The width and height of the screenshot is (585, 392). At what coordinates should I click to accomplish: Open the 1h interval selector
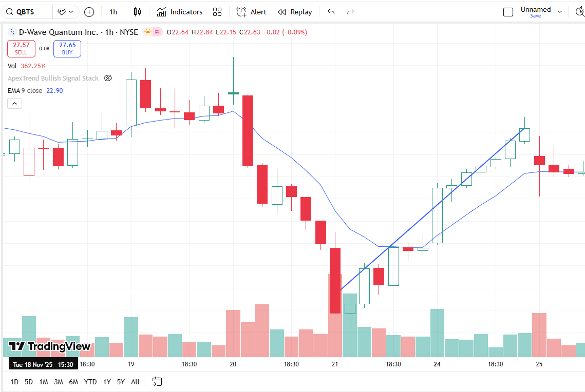[114, 12]
